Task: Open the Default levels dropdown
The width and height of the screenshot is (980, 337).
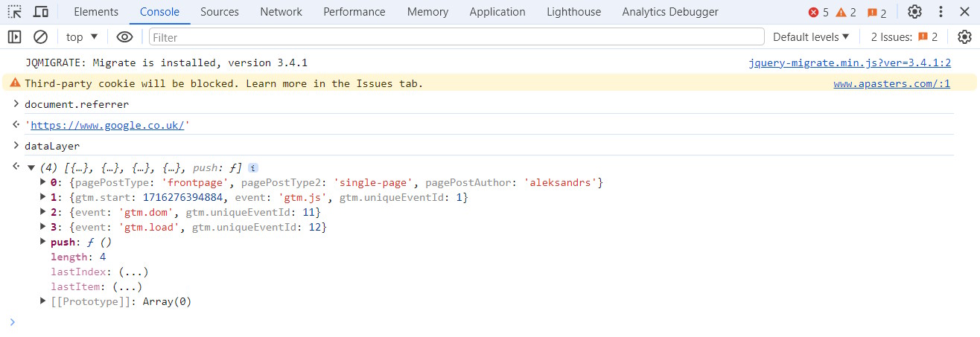Action: point(811,36)
